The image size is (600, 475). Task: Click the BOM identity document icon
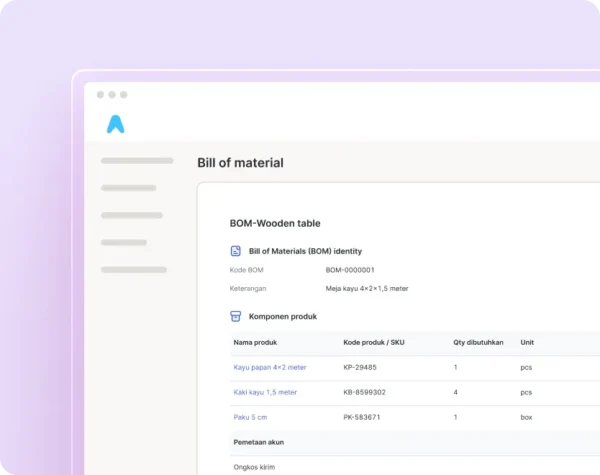pos(236,251)
